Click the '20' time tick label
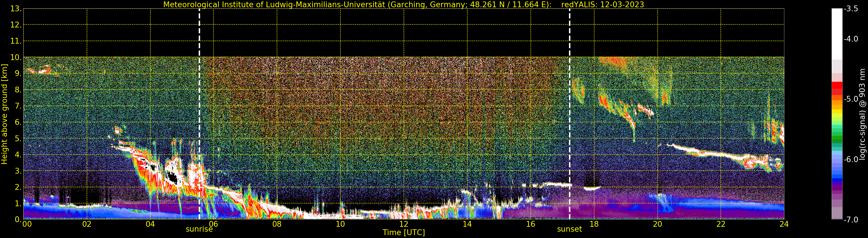868x238 pixels. [x=657, y=224]
